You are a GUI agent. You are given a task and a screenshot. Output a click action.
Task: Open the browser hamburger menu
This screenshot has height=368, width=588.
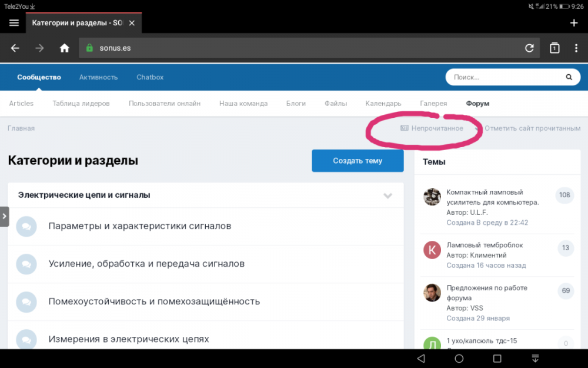tap(14, 23)
